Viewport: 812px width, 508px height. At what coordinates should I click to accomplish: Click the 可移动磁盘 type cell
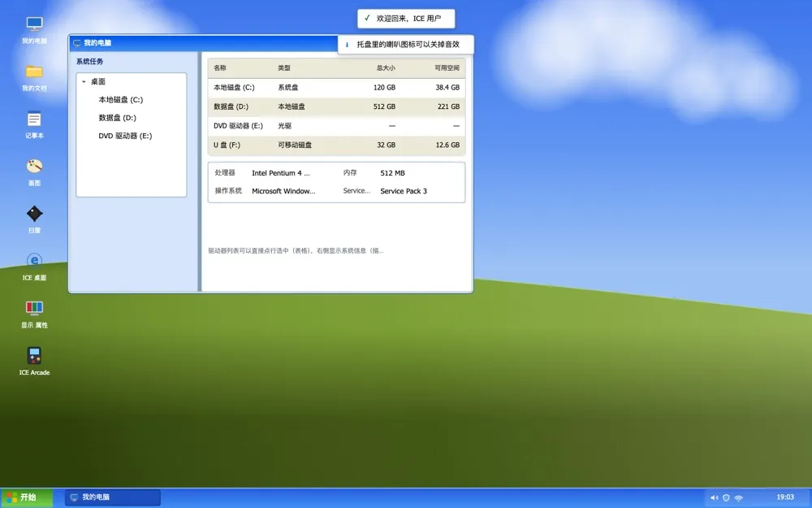coord(295,145)
